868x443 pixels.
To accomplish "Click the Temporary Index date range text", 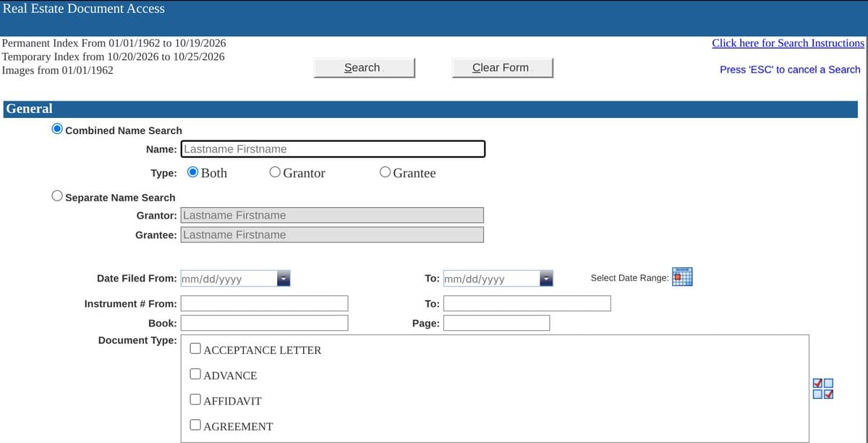I will pos(114,56).
